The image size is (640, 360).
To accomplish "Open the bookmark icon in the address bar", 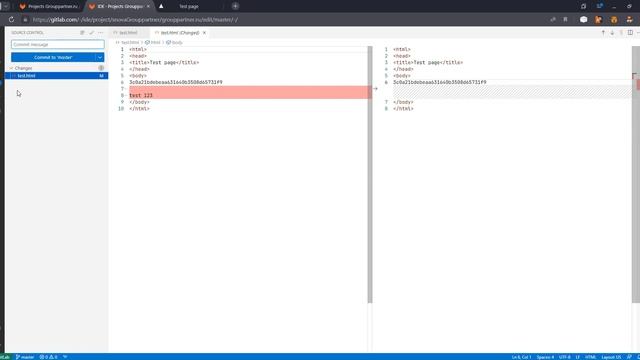I will [x=565, y=20].
